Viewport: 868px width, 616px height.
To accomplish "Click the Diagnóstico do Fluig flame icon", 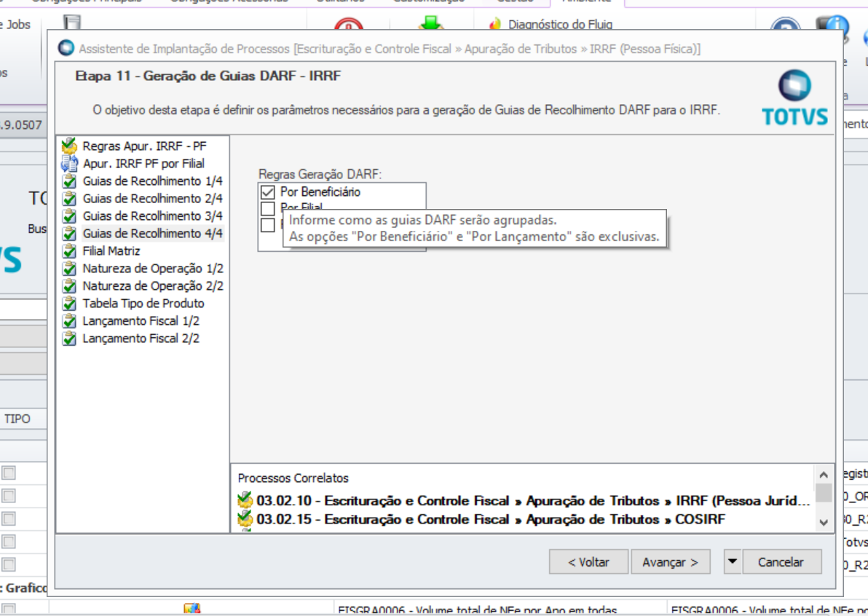I will coord(495,24).
